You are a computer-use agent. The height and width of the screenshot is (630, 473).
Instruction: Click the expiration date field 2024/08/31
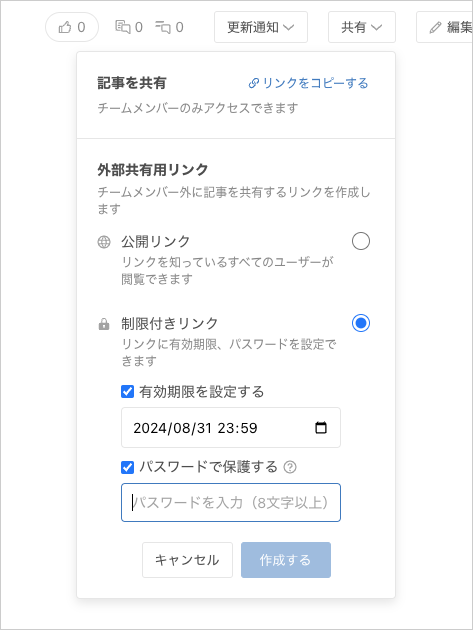(x=231, y=428)
